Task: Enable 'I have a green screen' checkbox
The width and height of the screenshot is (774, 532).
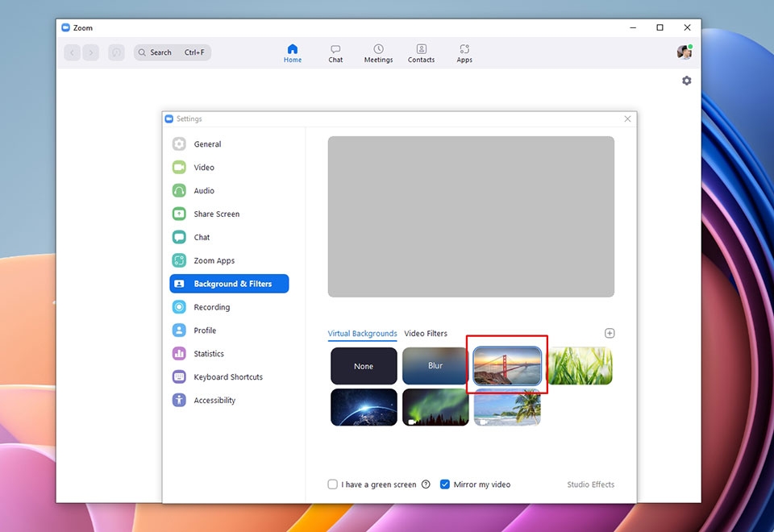Action: pyautogui.click(x=333, y=484)
